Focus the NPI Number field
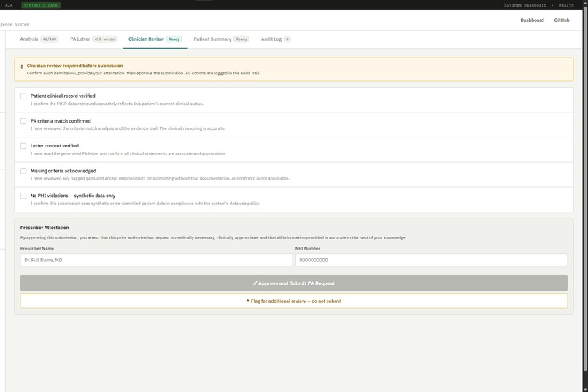The image size is (588, 392). pyautogui.click(x=431, y=260)
